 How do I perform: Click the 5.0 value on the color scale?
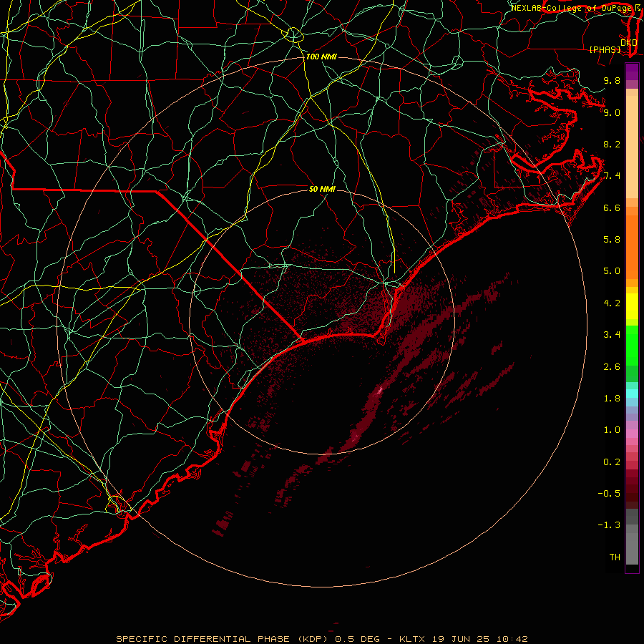[612, 271]
